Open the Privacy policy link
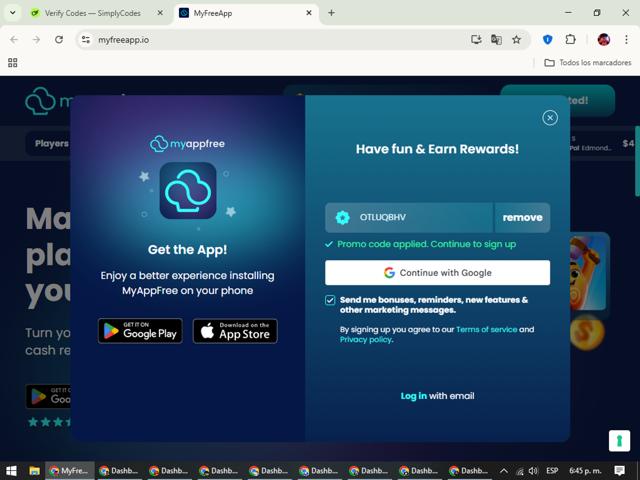 [x=366, y=340]
